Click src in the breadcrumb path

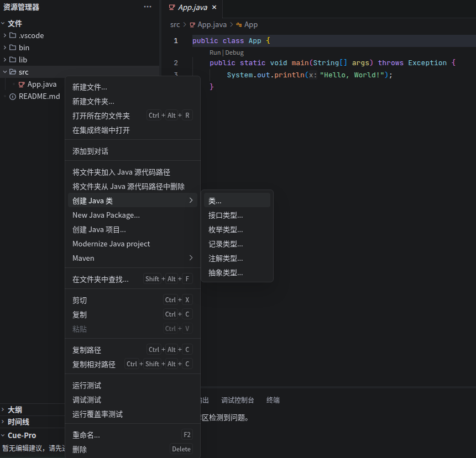point(175,25)
